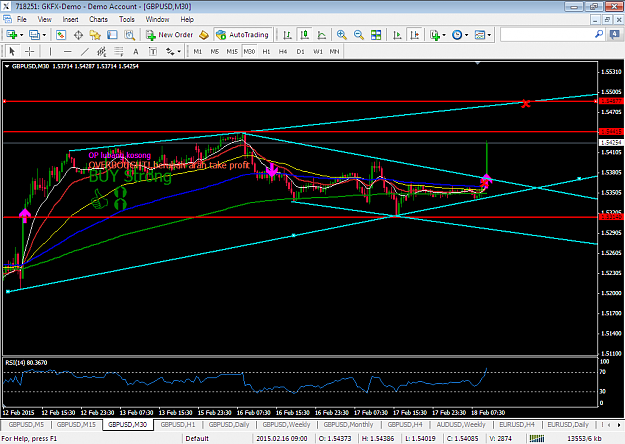Open the File menu
Image resolution: width=625 pixels, height=444 pixels.
(x=22, y=19)
